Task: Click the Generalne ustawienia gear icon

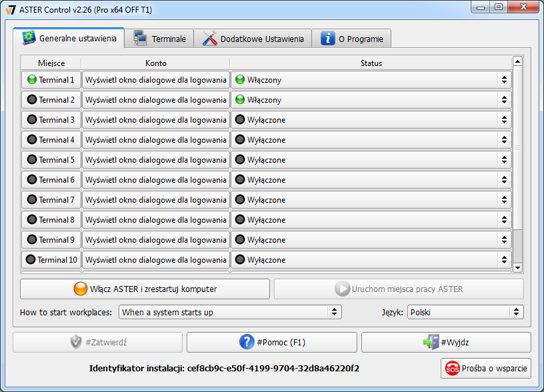Action: pos(29,37)
